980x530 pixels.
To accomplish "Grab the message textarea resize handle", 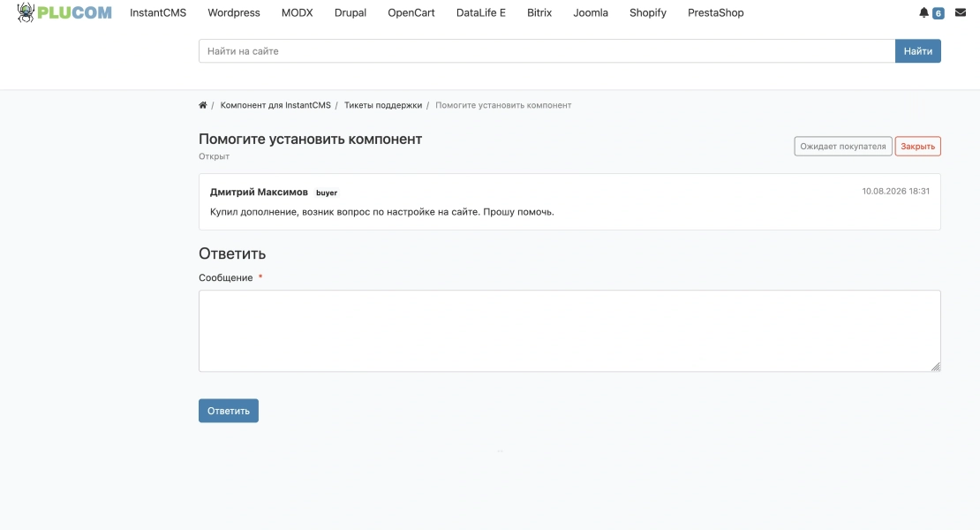I will [x=936, y=367].
